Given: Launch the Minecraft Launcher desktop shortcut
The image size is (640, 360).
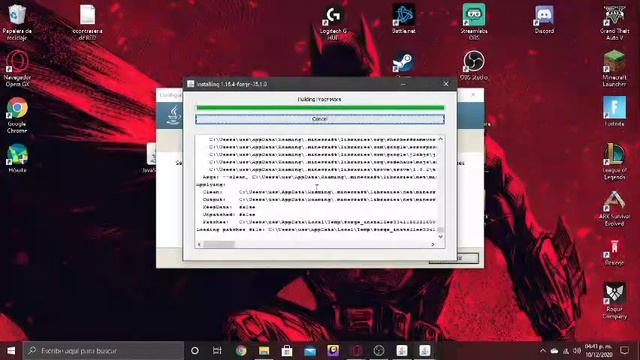Looking at the screenshot, I should [x=614, y=69].
